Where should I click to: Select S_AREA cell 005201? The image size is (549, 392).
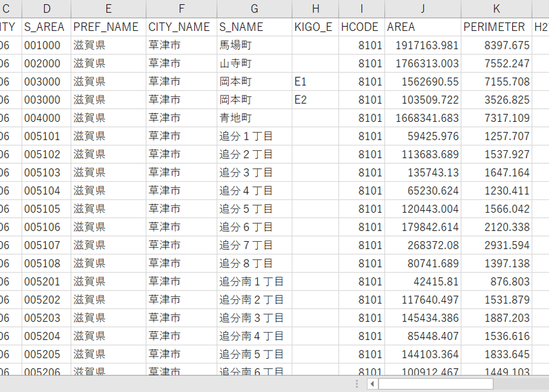pyautogui.click(x=46, y=282)
